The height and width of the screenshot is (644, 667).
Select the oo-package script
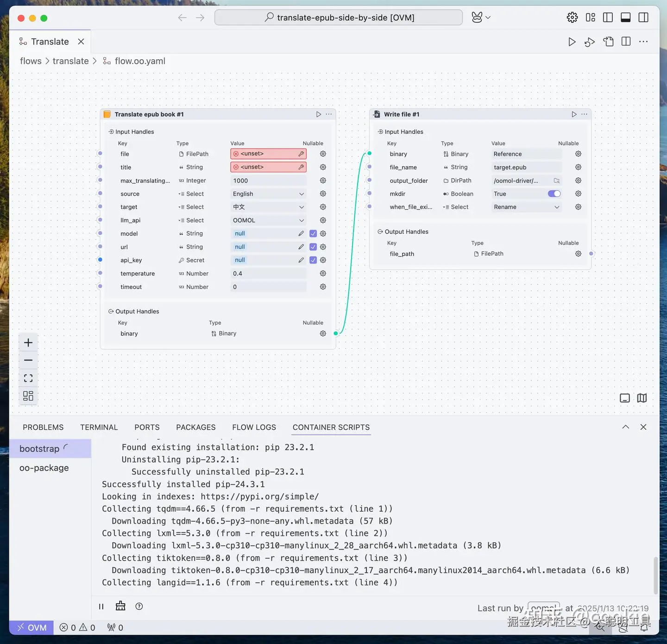click(50, 468)
